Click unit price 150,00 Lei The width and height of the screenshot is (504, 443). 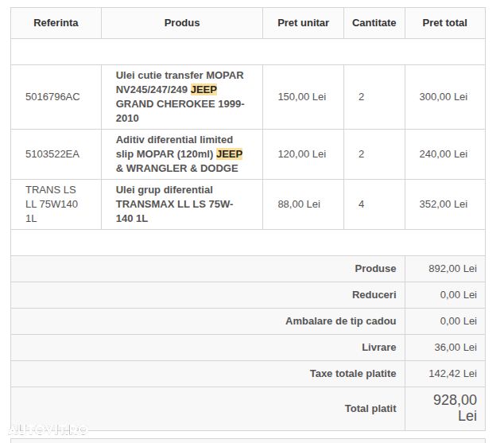pyautogui.click(x=302, y=97)
